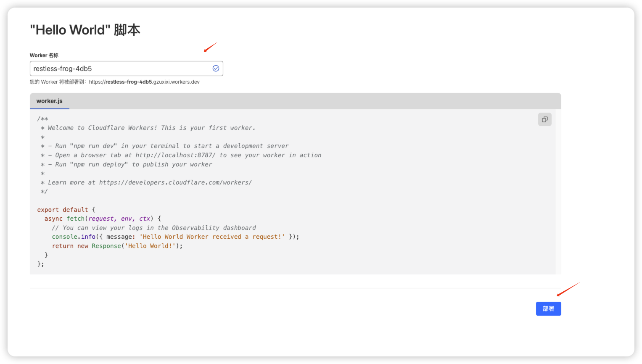This screenshot has width=642, height=364.
Task: Click the Observability dashboard comment line
Action: (x=154, y=228)
